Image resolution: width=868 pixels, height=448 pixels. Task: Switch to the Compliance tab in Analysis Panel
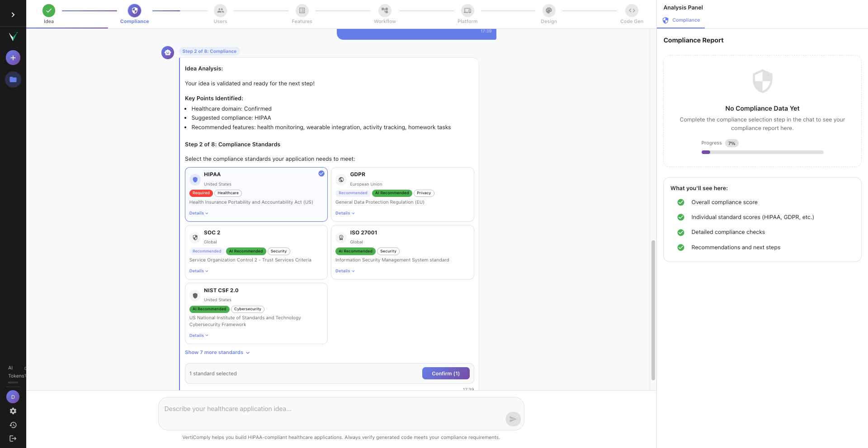tap(681, 20)
